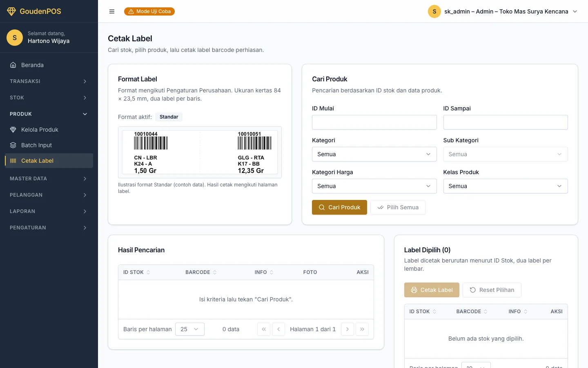Open Batch Input in the sidebar
This screenshot has width=588, height=368.
(x=49, y=145)
